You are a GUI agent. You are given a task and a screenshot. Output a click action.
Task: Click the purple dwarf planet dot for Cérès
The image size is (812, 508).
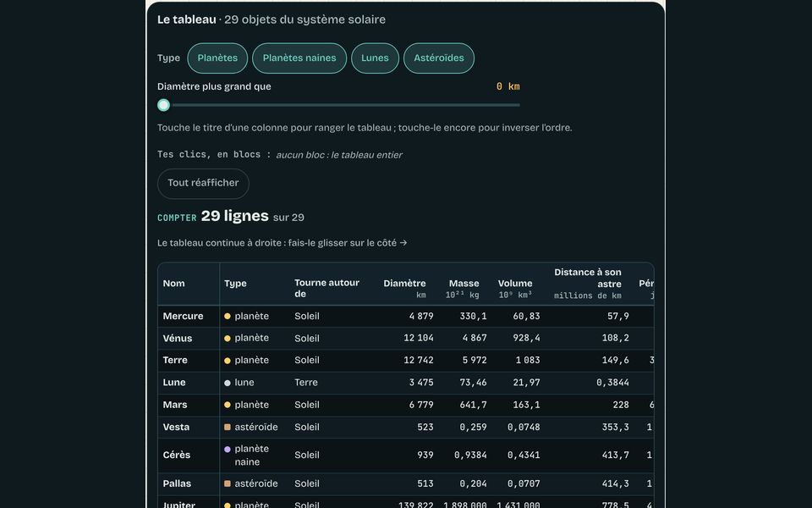[x=228, y=450]
